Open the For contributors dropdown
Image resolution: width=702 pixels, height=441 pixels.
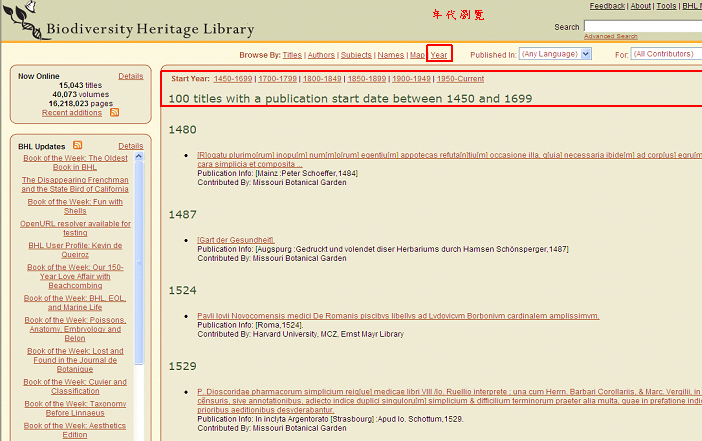(x=666, y=54)
